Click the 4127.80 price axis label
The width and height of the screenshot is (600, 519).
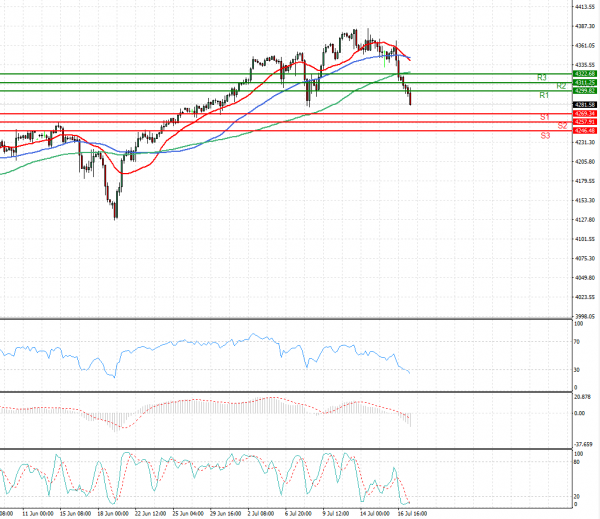(x=585, y=220)
